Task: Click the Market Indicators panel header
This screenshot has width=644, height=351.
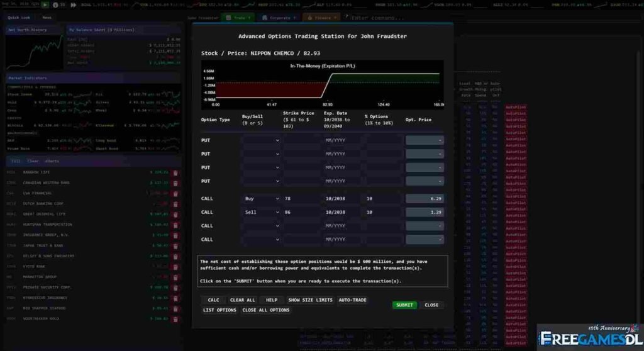Action: pyautogui.click(x=93, y=78)
